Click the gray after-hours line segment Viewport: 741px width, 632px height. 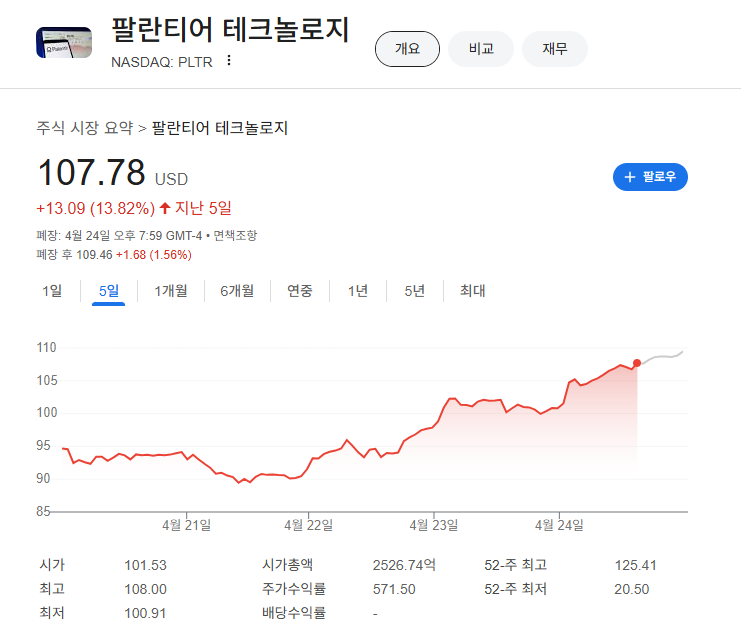coord(662,356)
